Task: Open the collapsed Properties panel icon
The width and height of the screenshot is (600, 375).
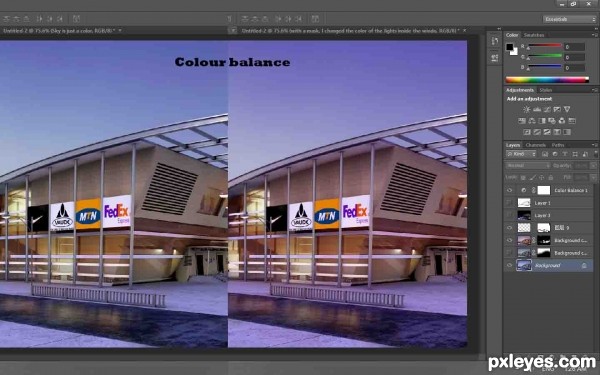Action: pos(494,58)
